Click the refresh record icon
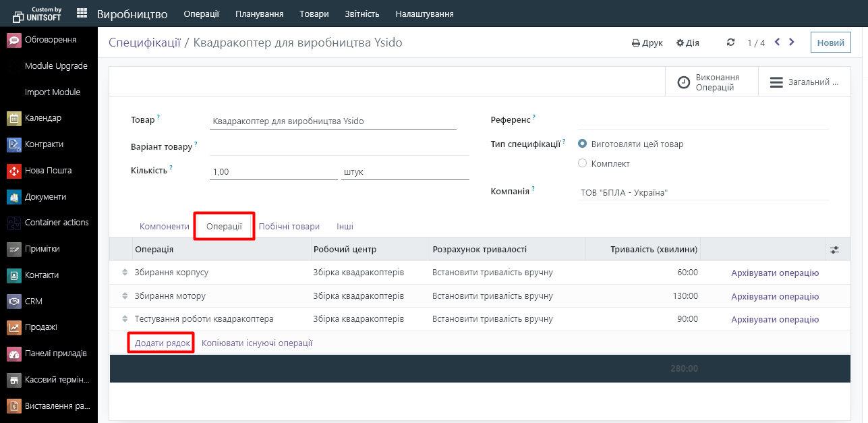Screen dimensions: 868x423 click(x=730, y=43)
